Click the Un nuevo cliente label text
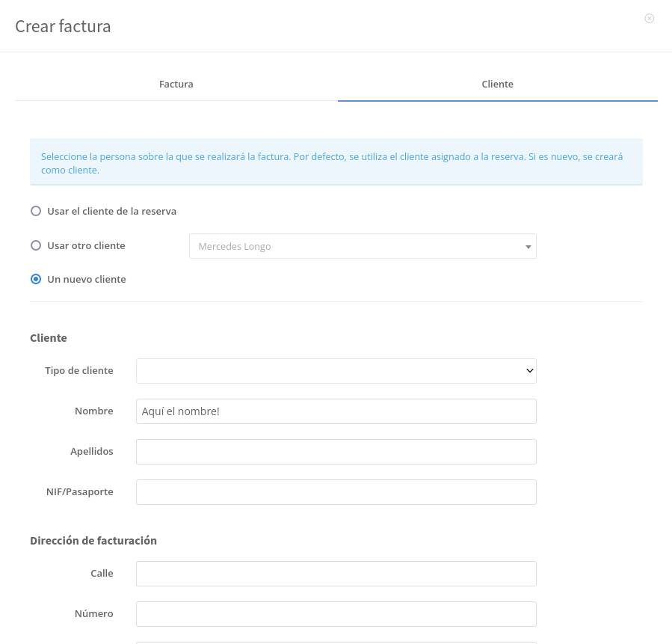The width and height of the screenshot is (672, 644). (x=87, y=279)
